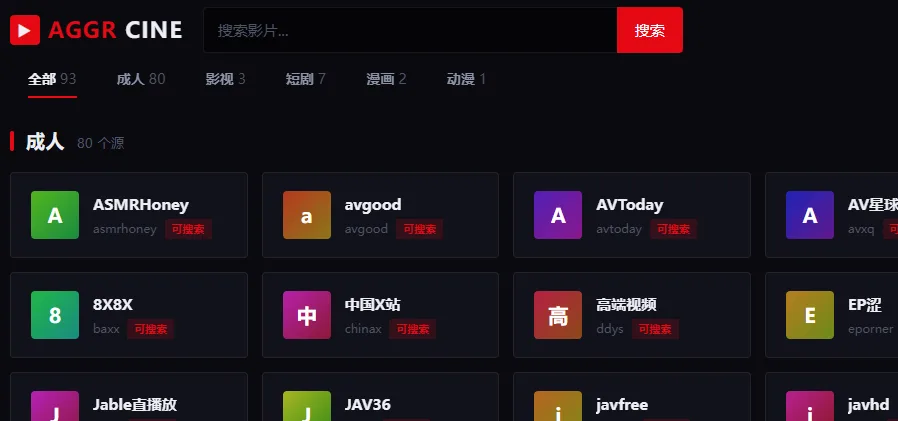898x421 pixels.
Task: Click the AVToday purple A icon
Action: click(558, 215)
